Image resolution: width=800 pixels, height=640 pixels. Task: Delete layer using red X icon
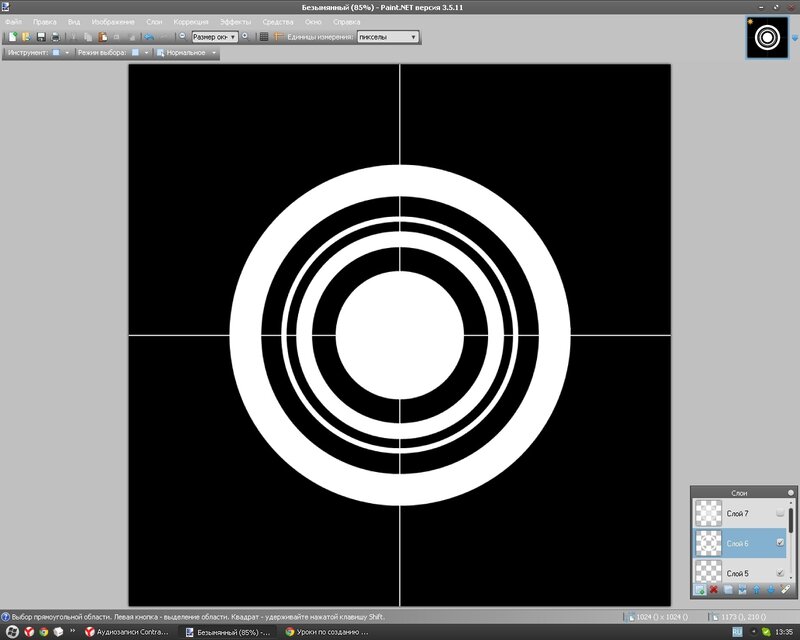click(x=714, y=590)
